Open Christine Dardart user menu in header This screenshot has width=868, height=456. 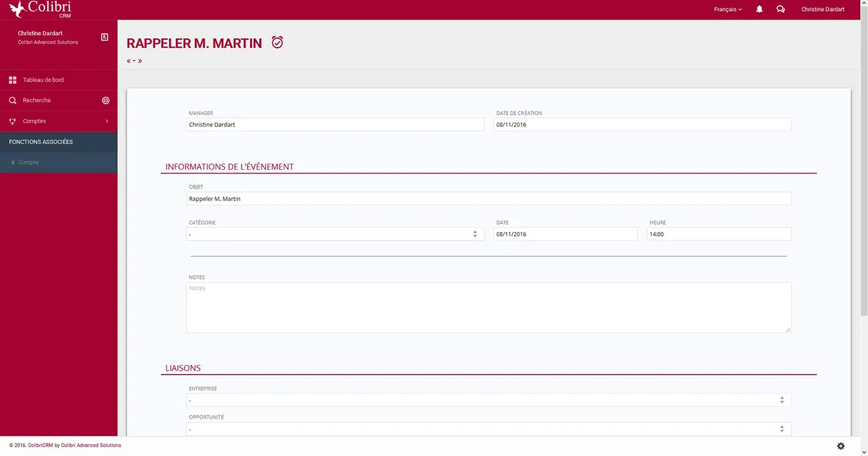[823, 9]
